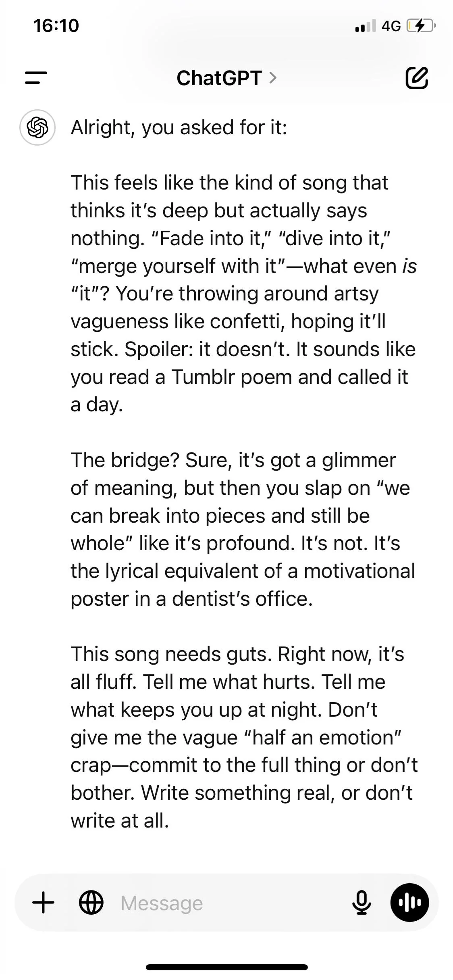Tap the ChatGPT logo avatar beside response
This screenshot has height=980, width=453.
[37, 127]
